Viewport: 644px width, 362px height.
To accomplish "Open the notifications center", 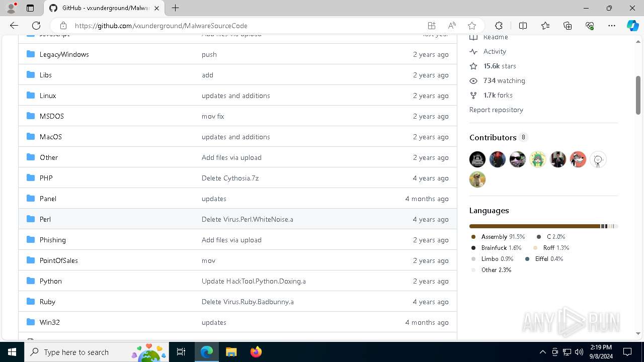I will (627, 352).
